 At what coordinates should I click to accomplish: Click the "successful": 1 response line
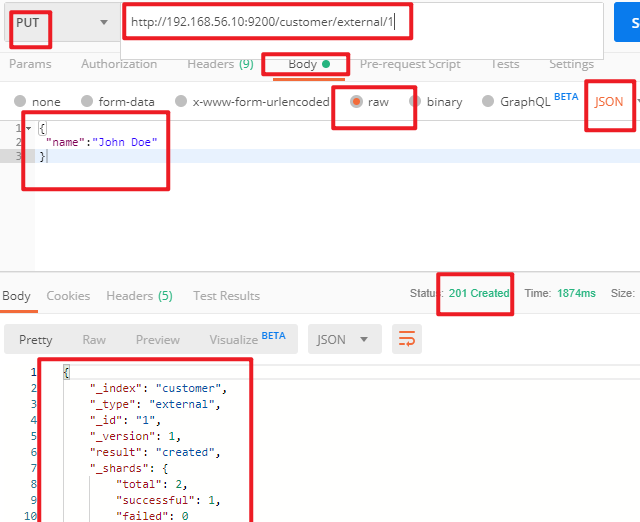click(168, 500)
